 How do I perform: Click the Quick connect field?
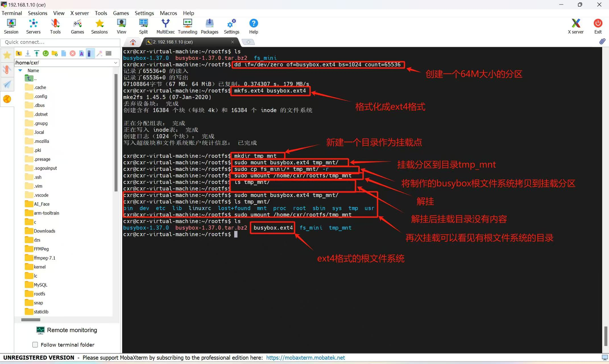coord(60,42)
